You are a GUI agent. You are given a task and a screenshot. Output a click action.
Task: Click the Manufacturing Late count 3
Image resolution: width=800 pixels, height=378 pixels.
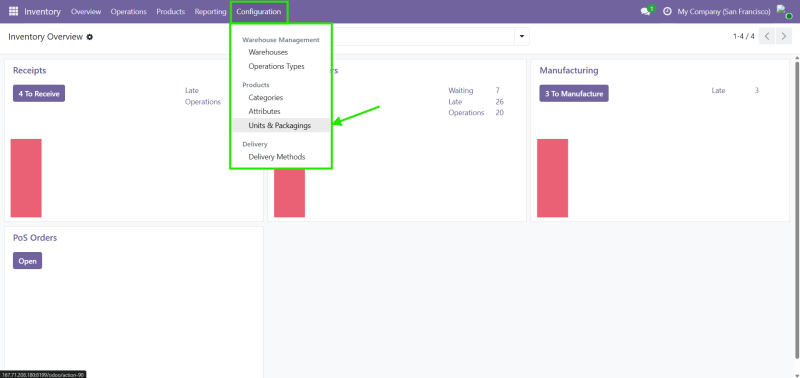(x=757, y=90)
